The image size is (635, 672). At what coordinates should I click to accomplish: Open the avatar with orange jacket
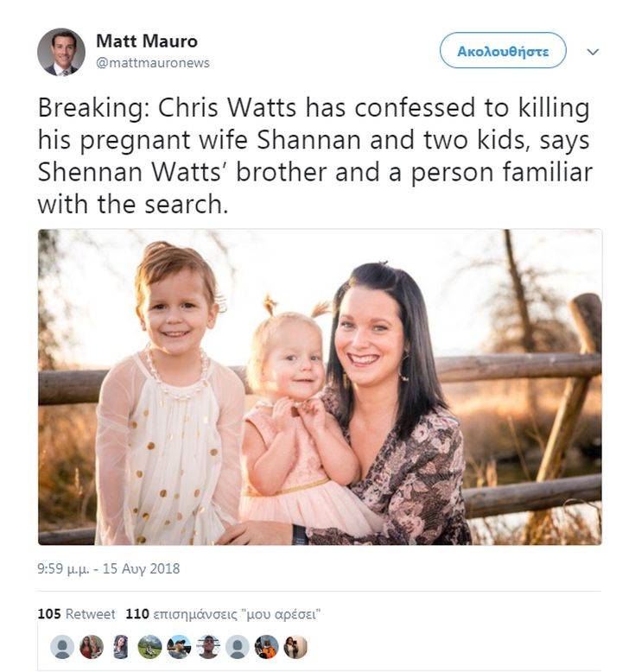[266, 647]
